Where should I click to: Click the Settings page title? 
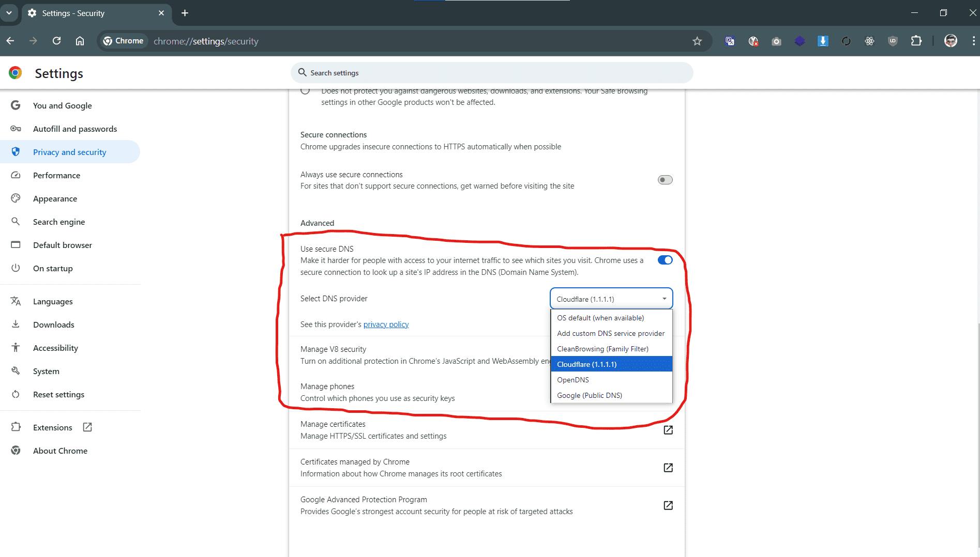tap(59, 73)
